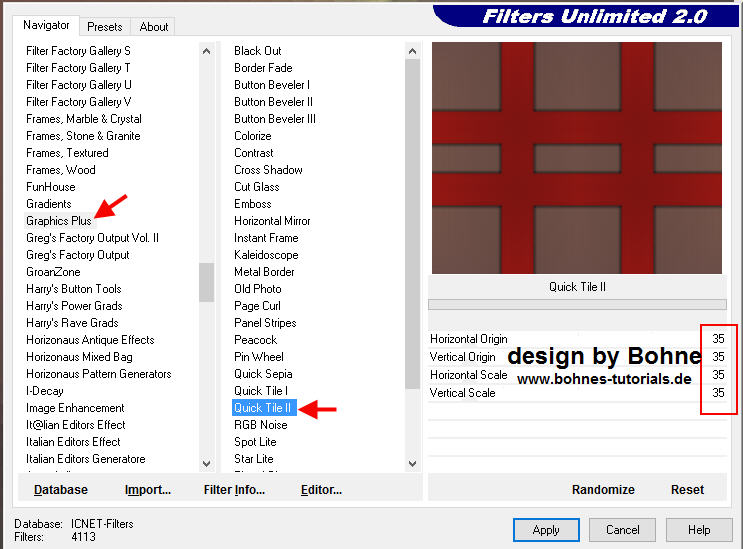Screen dimensions: 743x549
Task: Click the Horizontal Origin slider row
Action: [x=577, y=339]
